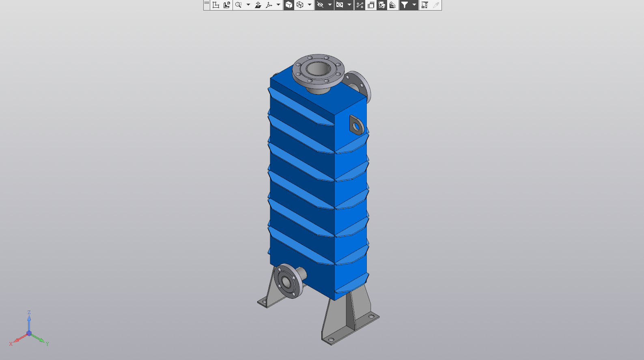Image resolution: width=644 pixels, height=360 pixels.
Task: Open dropdown next to crossed-eye icon
Action: coord(330,5)
